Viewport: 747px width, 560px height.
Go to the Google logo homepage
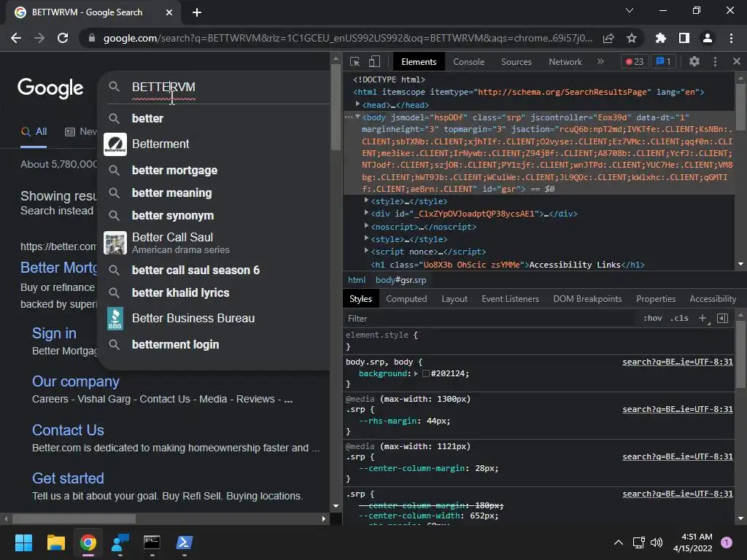50,88
